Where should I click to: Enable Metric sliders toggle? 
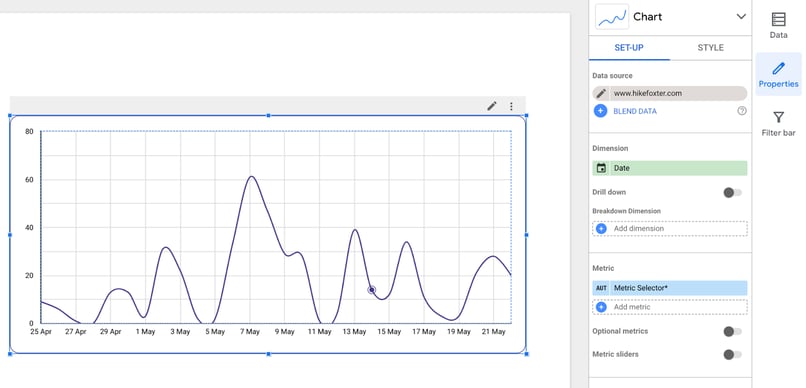click(732, 355)
